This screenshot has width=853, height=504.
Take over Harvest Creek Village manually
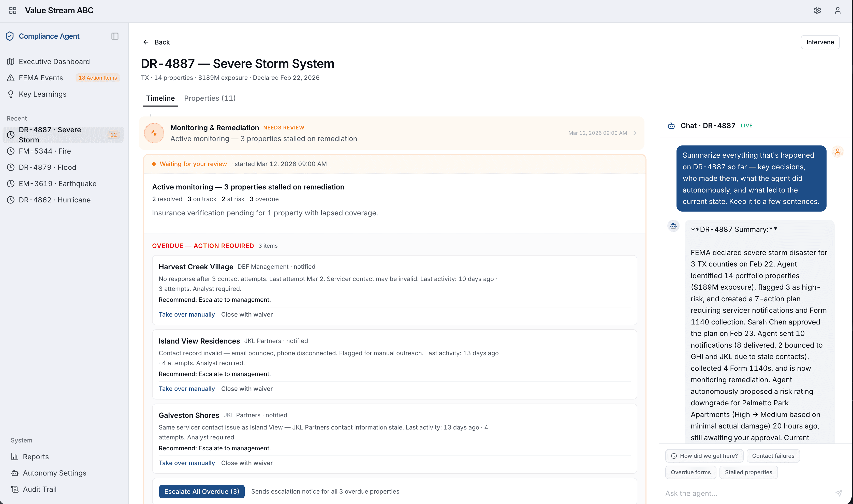coord(187,315)
